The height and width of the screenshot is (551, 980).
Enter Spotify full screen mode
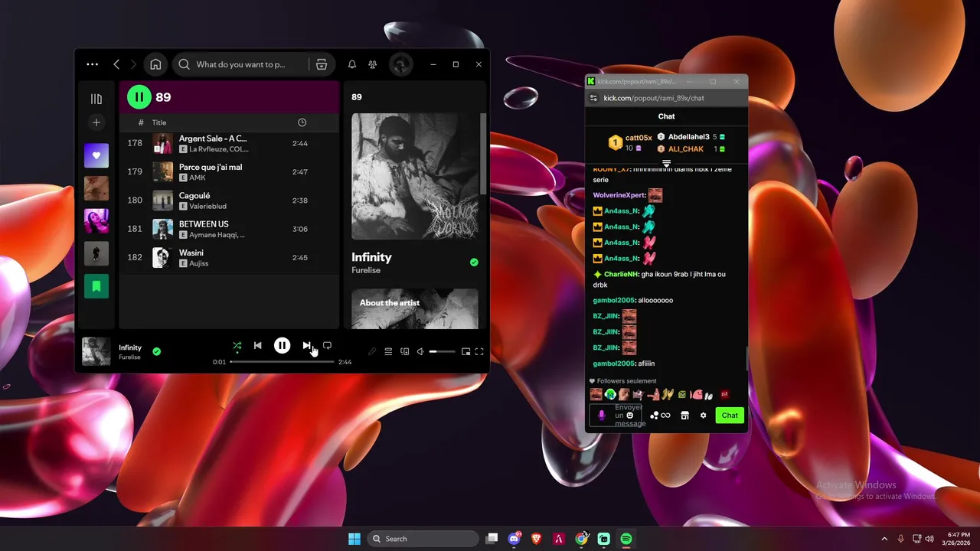[479, 352]
